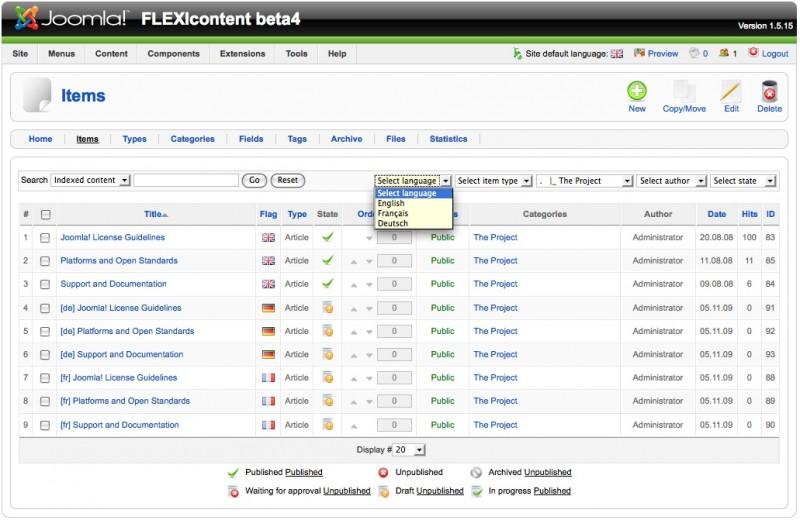Click the UK flag in Joomla! License Guidelines row

pos(268,237)
